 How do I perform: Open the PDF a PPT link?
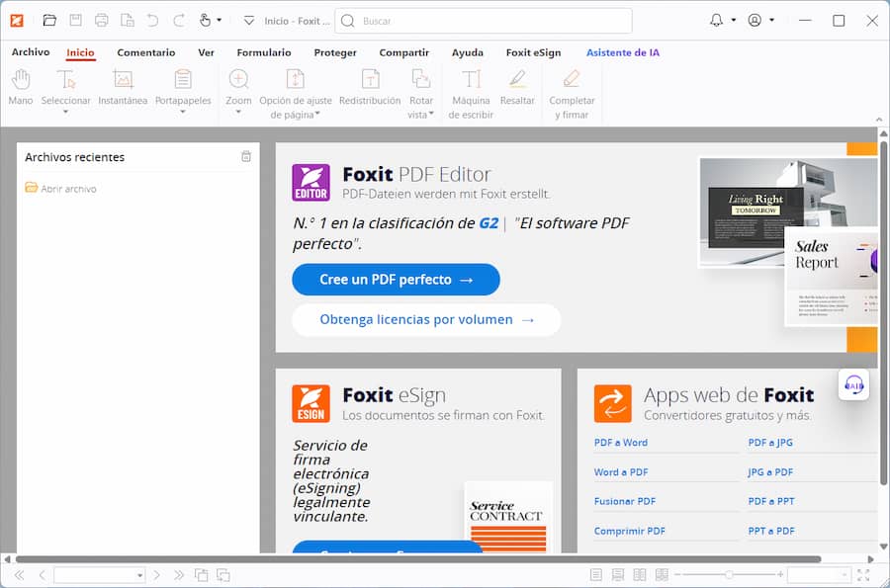pyautogui.click(x=770, y=501)
